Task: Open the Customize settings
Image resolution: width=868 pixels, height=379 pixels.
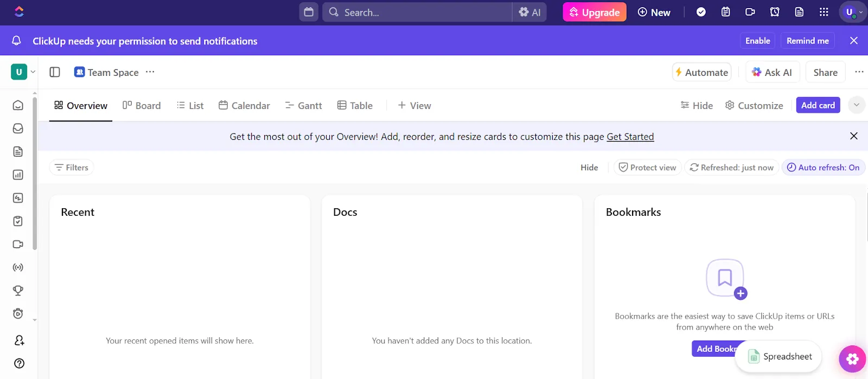Action: [754, 105]
